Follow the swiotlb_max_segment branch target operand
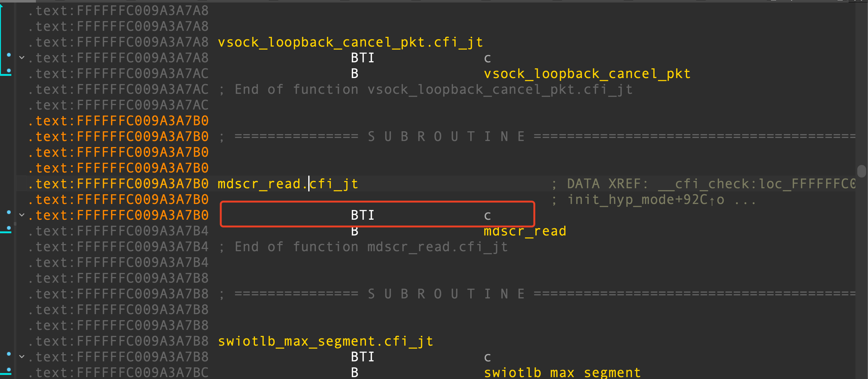The height and width of the screenshot is (379, 868). [562, 372]
